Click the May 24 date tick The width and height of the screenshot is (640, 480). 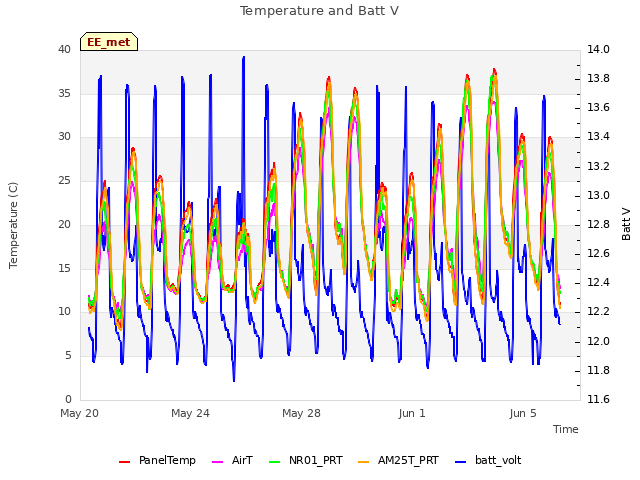click(x=190, y=413)
